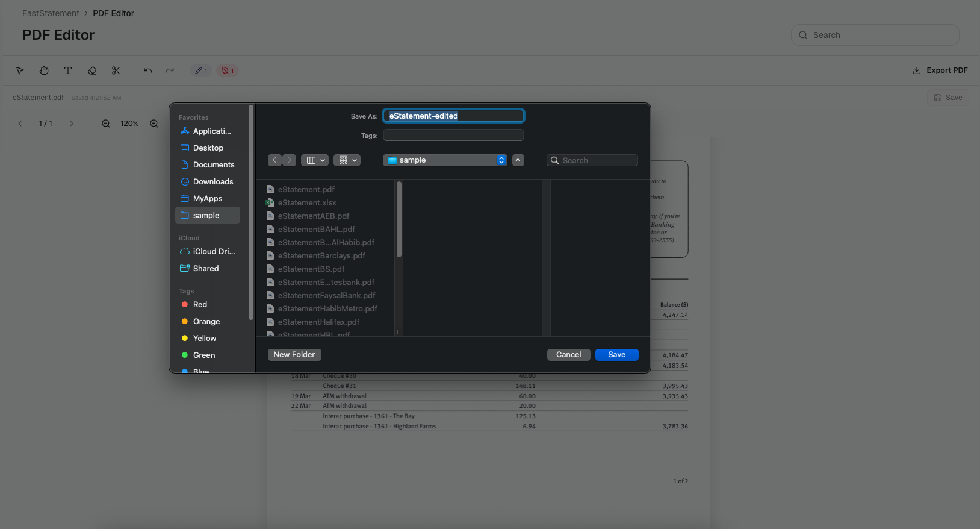Go to the previous PDF page
Viewport: 980px width, 529px height.
click(x=20, y=124)
